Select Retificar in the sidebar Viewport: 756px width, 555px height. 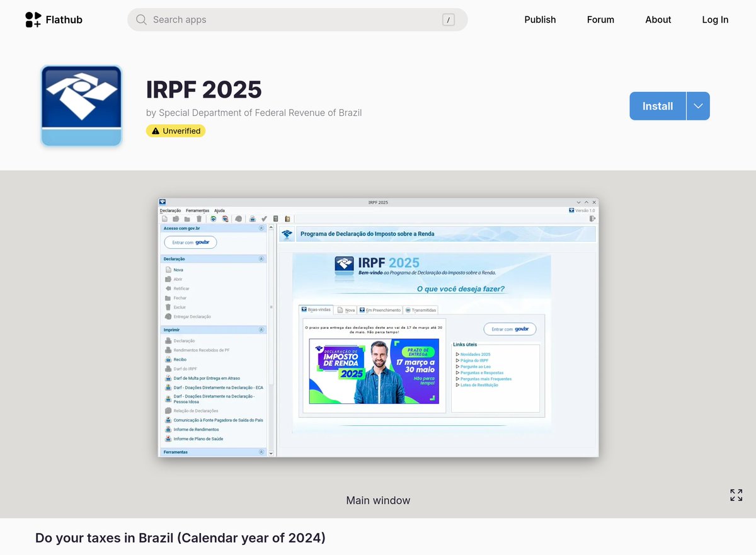[x=177, y=289]
